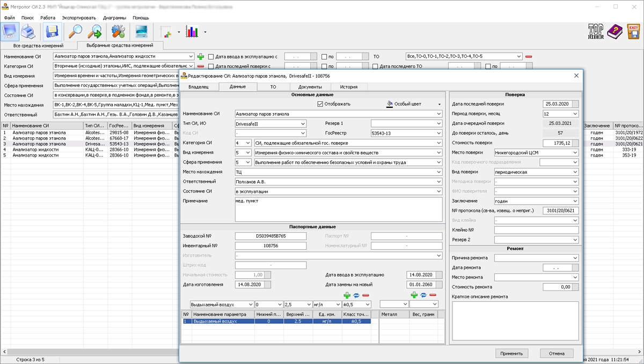The image size is (644, 364).
Task: Check the Дата последнего ТО filter checkbox
Action: pyautogui.click(x=375, y=66)
